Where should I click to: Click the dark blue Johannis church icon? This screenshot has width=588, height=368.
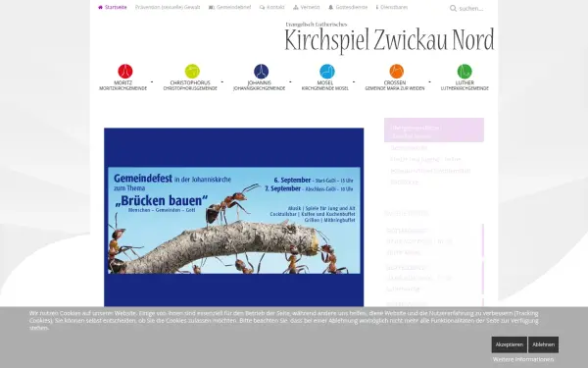click(x=261, y=71)
